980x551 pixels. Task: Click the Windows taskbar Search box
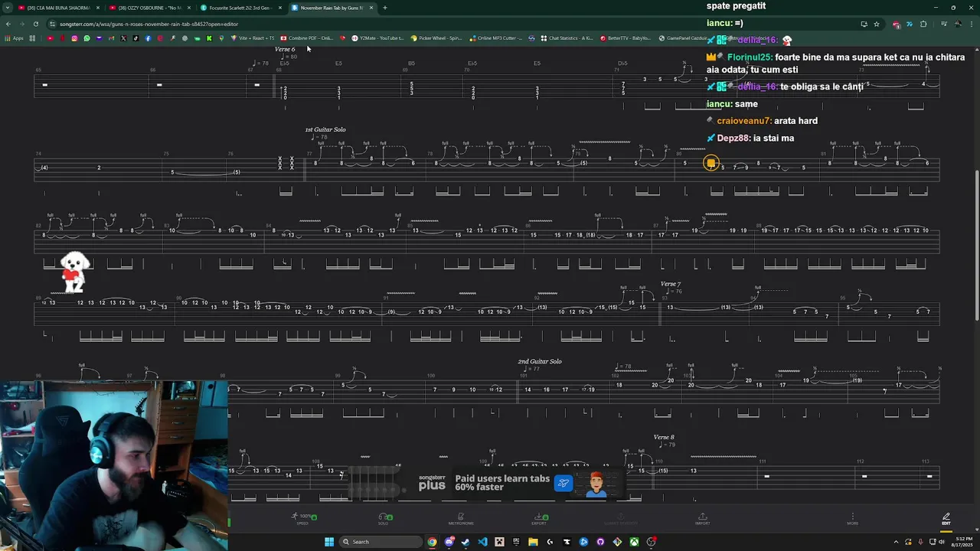[x=381, y=542]
